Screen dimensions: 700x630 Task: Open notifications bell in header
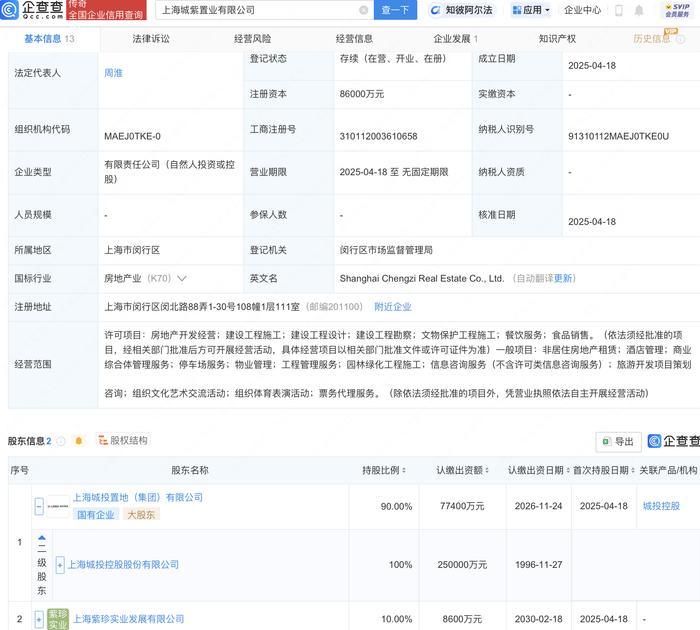(639, 10)
